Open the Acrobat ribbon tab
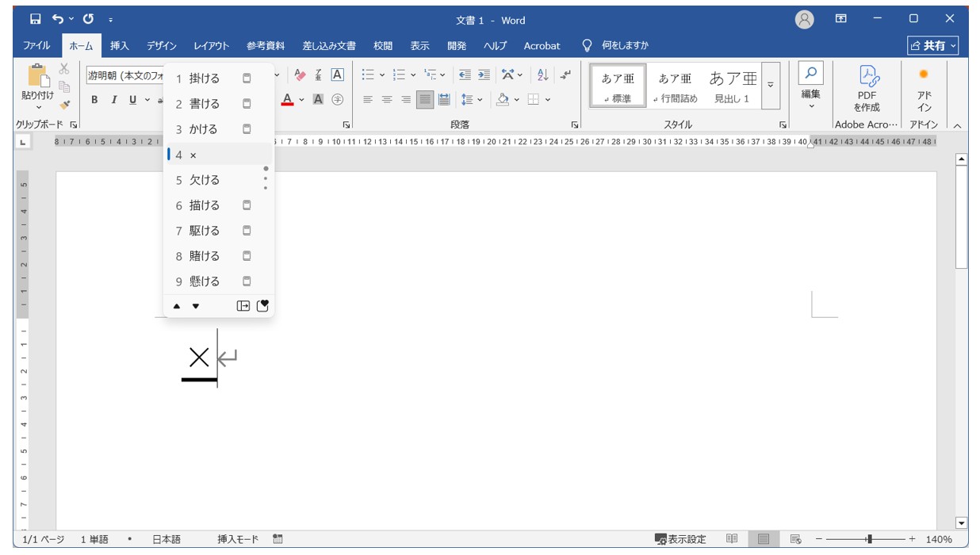The height and width of the screenshot is (555, 980). [542, 46]
